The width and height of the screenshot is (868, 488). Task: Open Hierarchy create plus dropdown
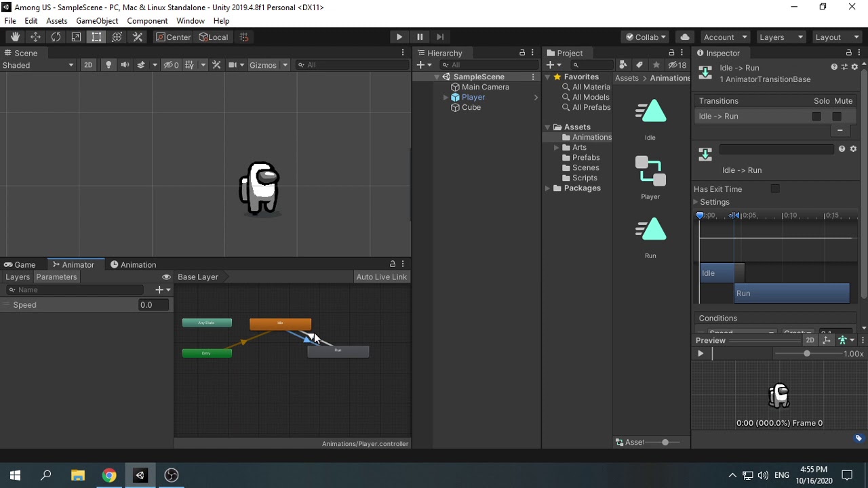click(424, 65)
